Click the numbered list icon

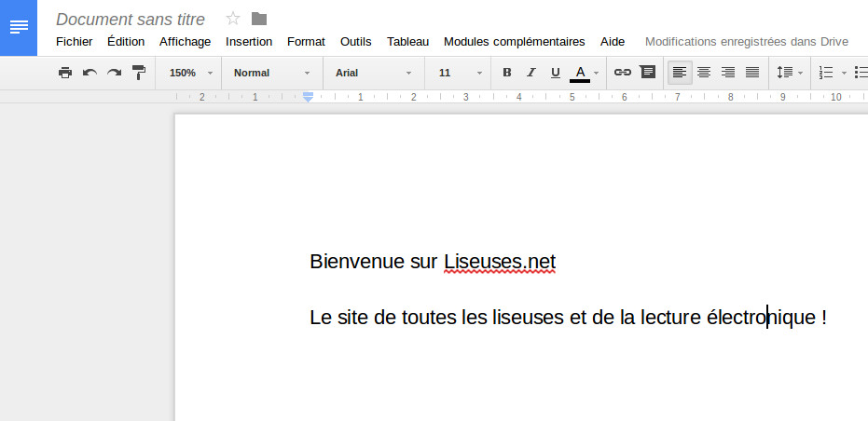point(826,73)
